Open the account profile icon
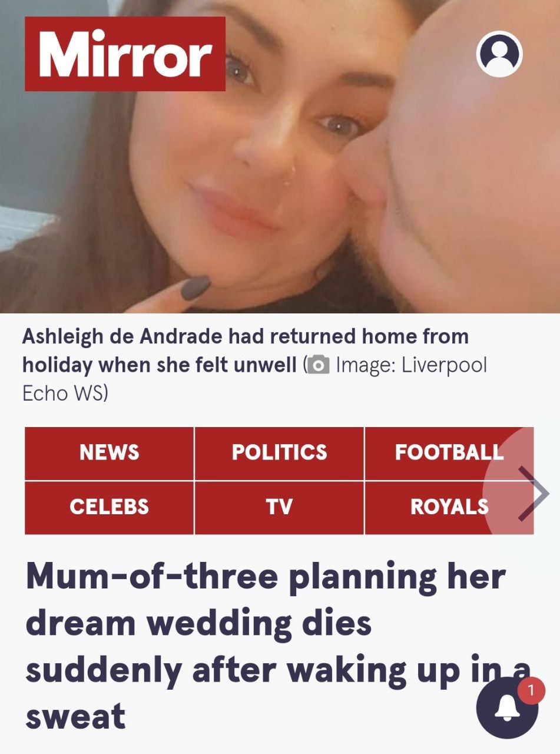560x754 pixels. (499, 54)
